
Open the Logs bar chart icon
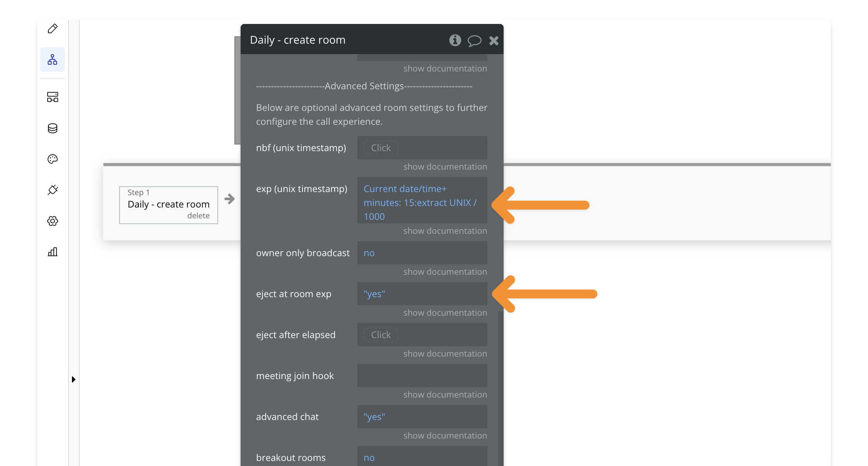point(53,252)
